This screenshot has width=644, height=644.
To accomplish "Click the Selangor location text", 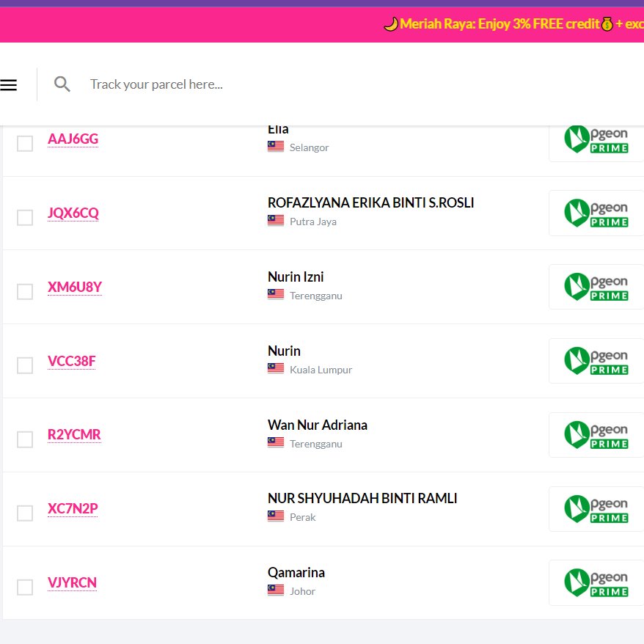I will [310, 147].
